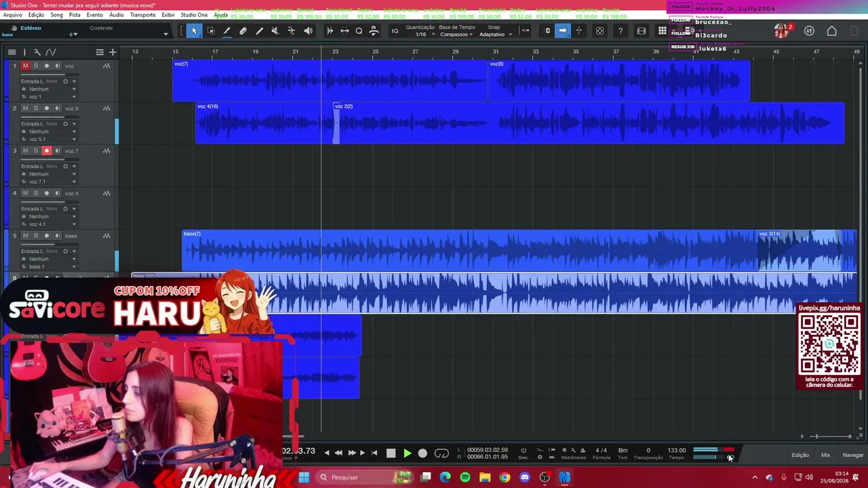Image resolution: width=868 pixels, height=488 pixels.
Task: Open the Edição editor panel button
Action: coord(800,455)
